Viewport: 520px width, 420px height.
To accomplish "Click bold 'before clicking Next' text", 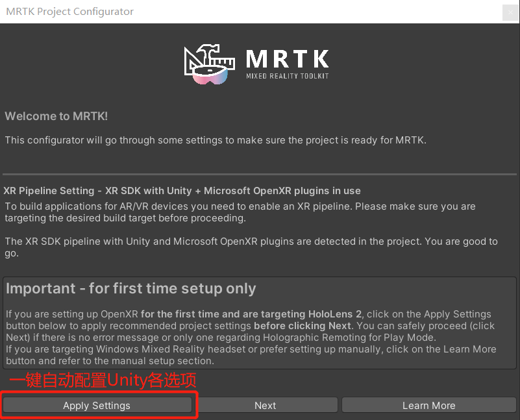I will point(303,325).
